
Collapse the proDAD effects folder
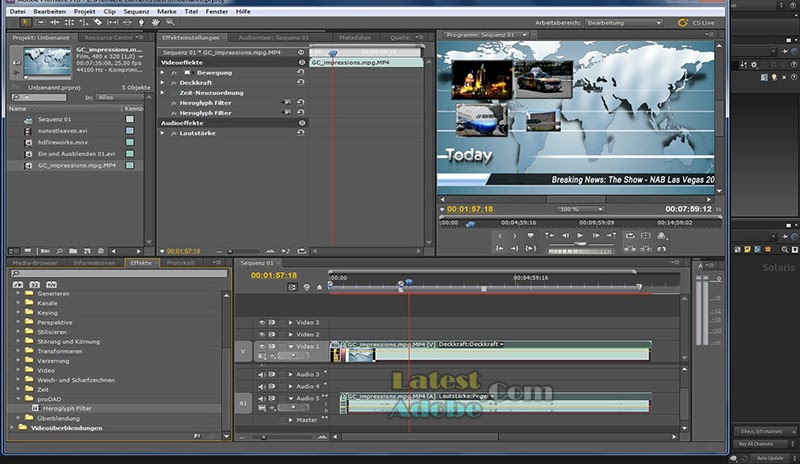[x=18, y=399]
